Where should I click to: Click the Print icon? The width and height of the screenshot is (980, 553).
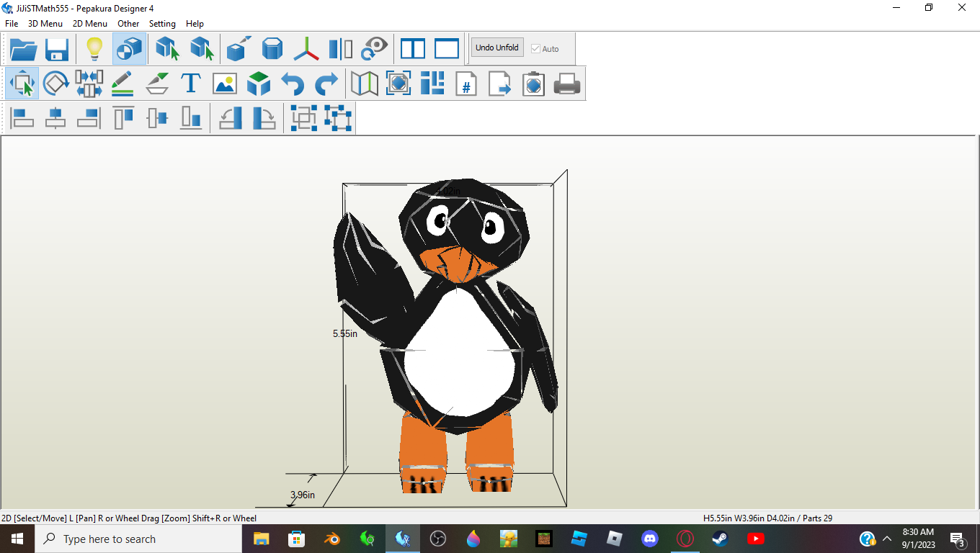[567, 84]
